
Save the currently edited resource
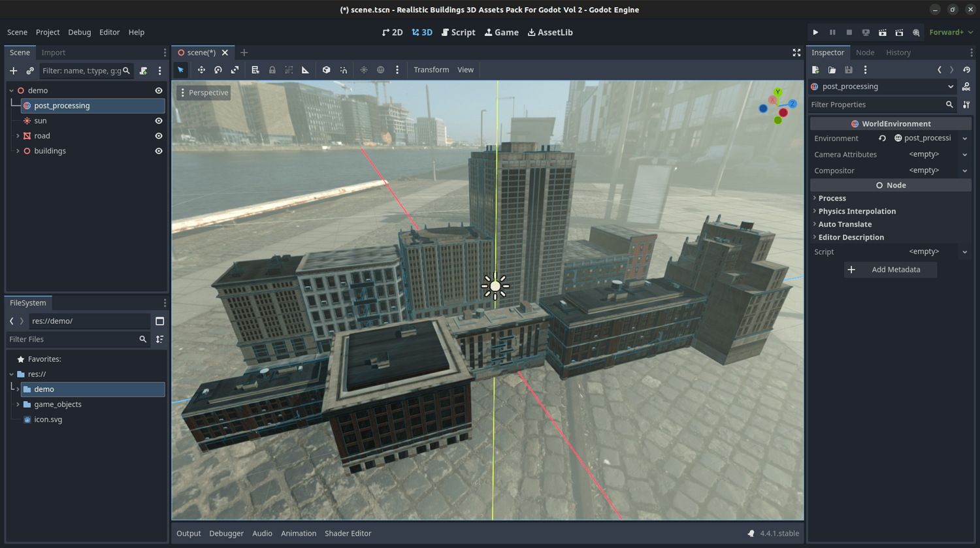click(849, 70)
